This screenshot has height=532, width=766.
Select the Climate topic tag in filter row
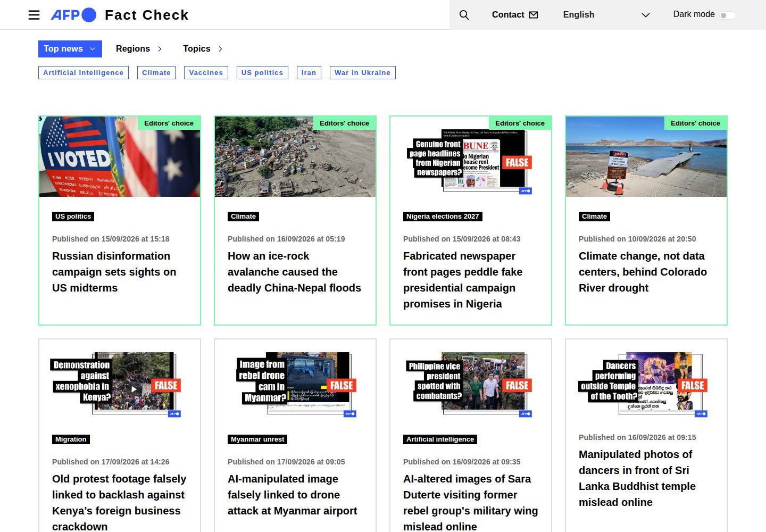coord(156,73)
